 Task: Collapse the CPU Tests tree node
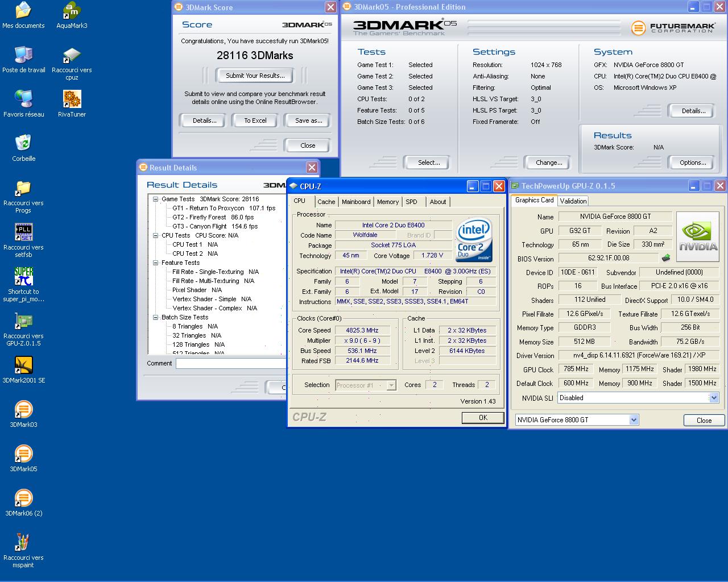coord(155,235)
